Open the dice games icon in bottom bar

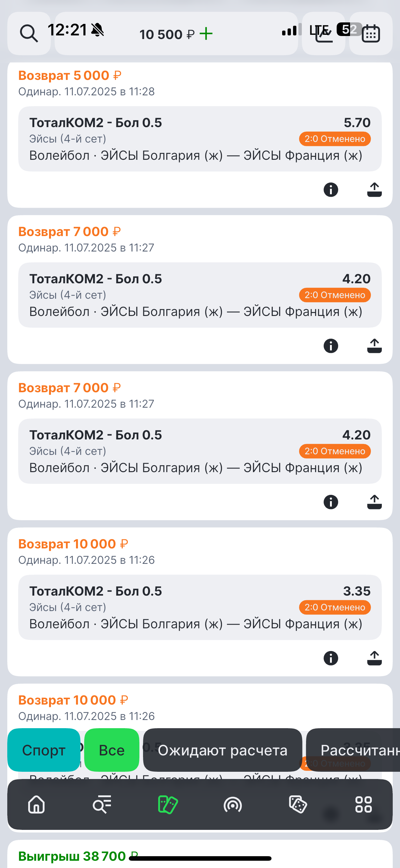tap(298, 805)
